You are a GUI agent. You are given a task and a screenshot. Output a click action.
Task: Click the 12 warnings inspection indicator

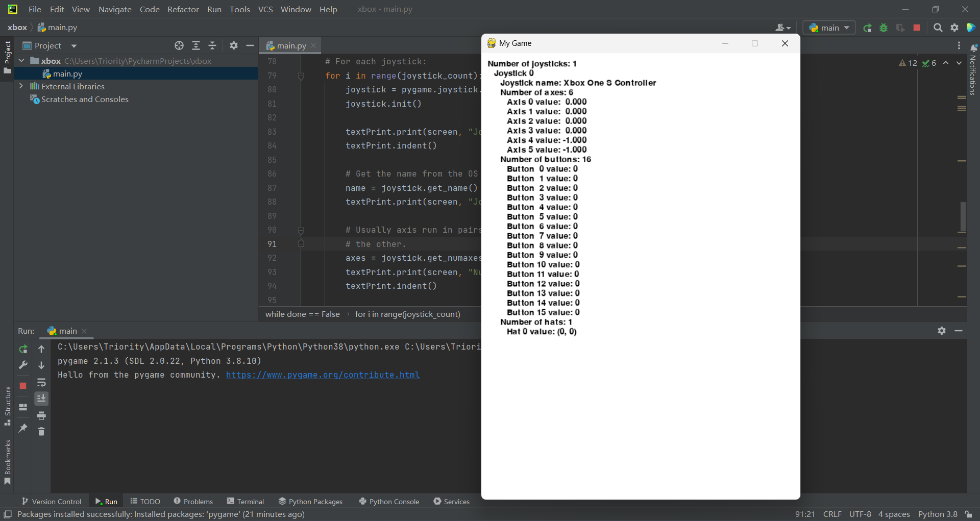(909, 63)
